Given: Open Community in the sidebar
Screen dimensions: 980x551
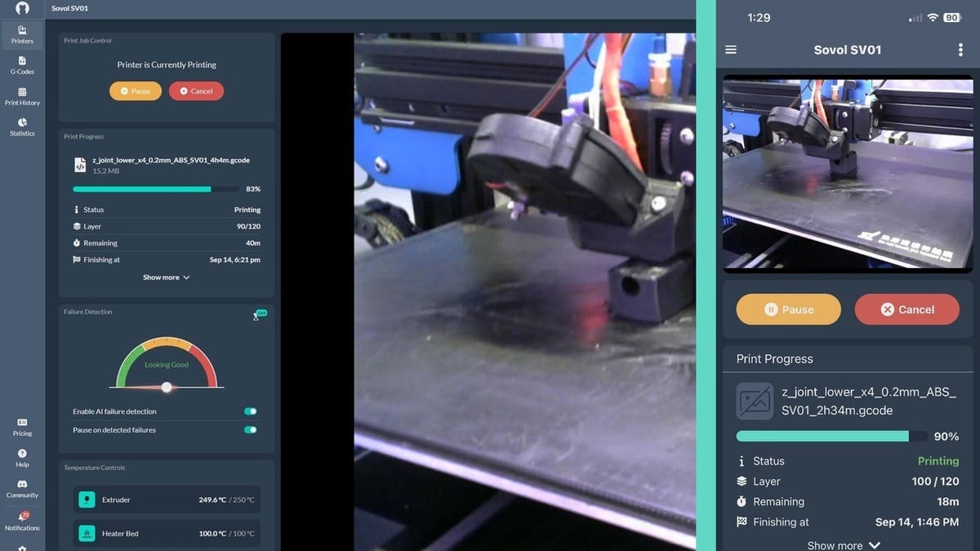Looking at the screenshot, I should (x=22, y=488).
